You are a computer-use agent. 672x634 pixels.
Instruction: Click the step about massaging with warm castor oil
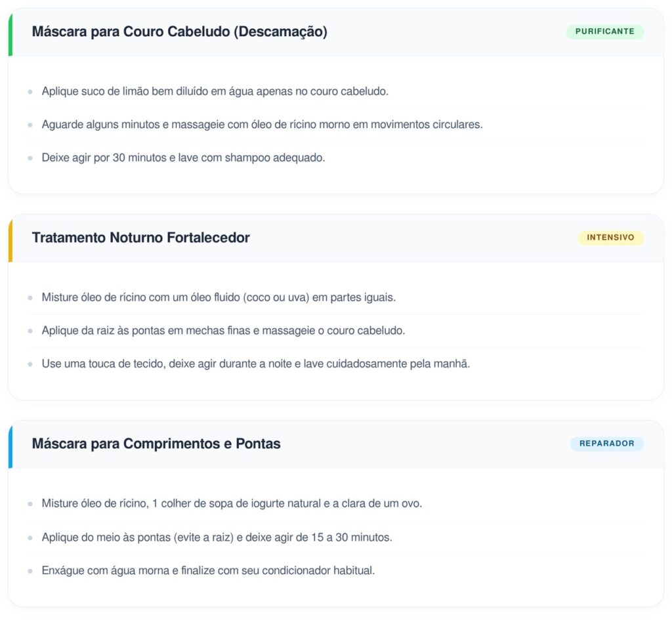pyautogui.click(x=262, y=124)
